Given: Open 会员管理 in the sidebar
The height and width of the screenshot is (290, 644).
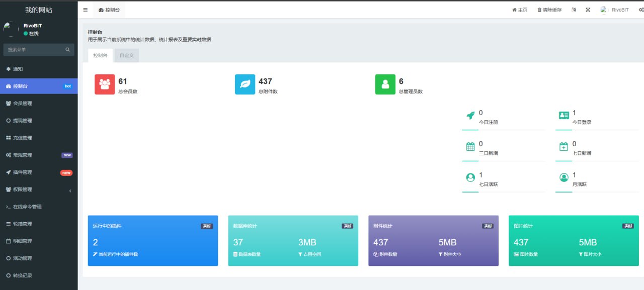Looking at the screenshot, I should point(39,104).
